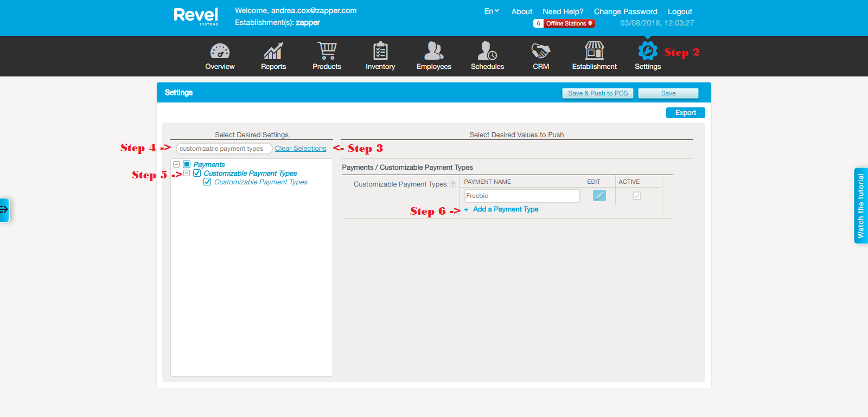Open the Schedules icon
868x417 pixels.
pyautogui.click(x=487, y=51)
